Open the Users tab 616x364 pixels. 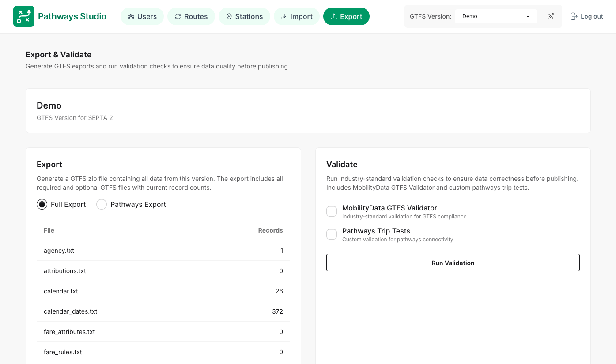coord(142,16)
